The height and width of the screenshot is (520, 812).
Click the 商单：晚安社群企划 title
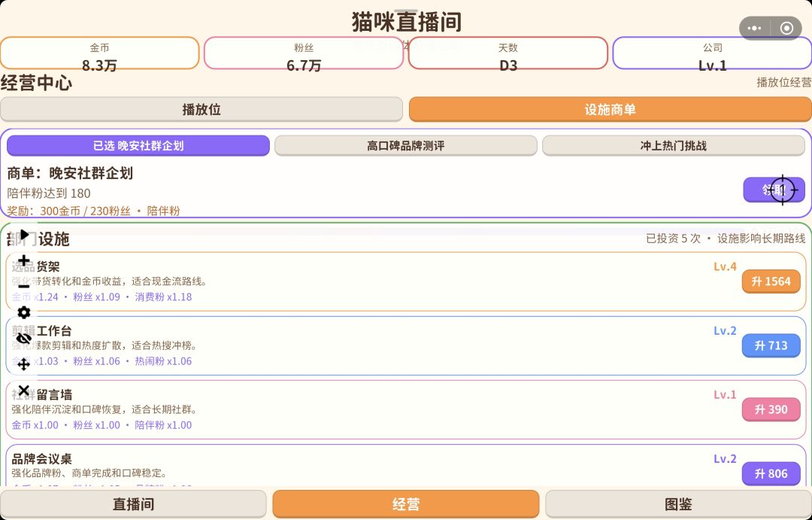[70, 173]
